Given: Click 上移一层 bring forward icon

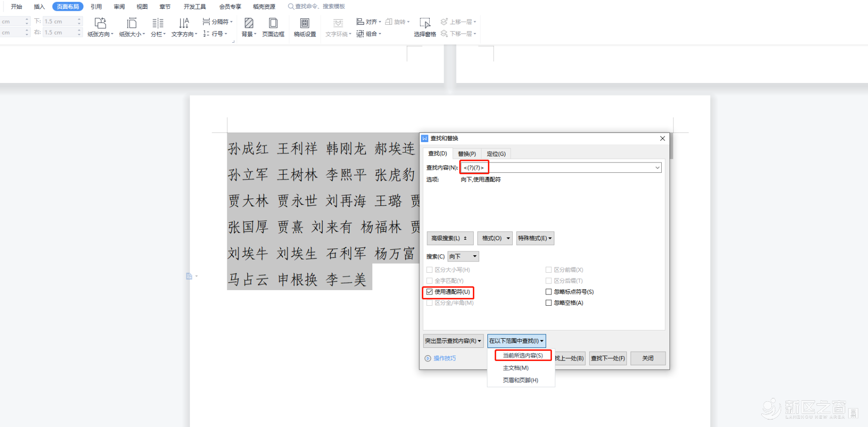Looking at the screenshot, I should [444, 21].
